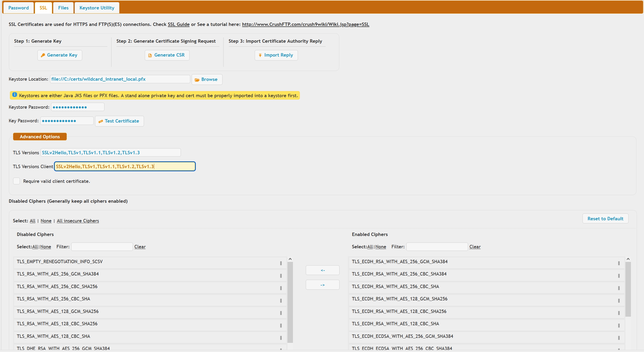This screenshot has width=644, height=352.
Task: Click drag handle of TLS_RSA_WITH_AES_256_CBC_SHA row
Action: click(281, 300)
